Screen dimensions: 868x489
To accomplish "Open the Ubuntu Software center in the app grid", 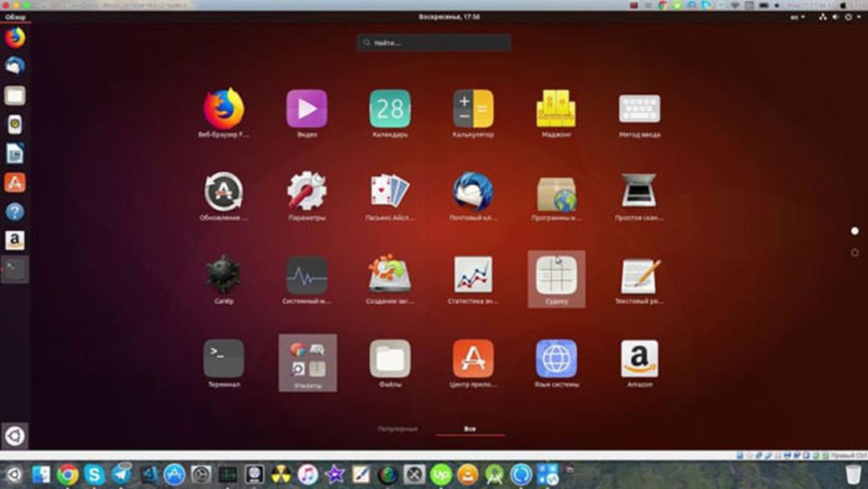I will 473,358.
